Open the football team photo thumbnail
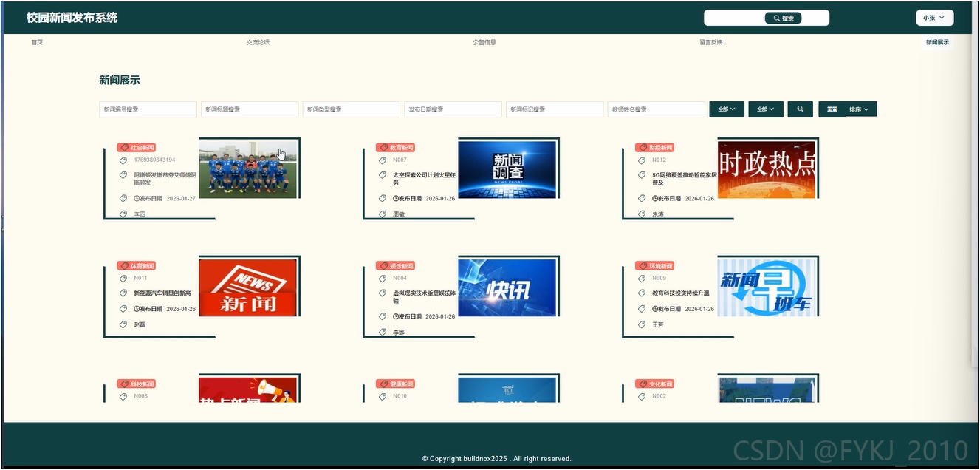 [248, 169]
